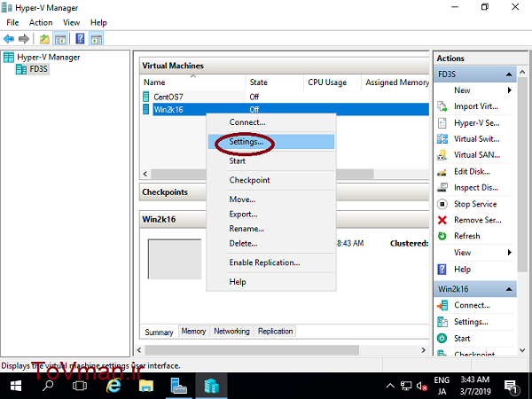Screen dimensions: 532x399
Task: Open notification Action Center icon
Action: coord(511,386)
